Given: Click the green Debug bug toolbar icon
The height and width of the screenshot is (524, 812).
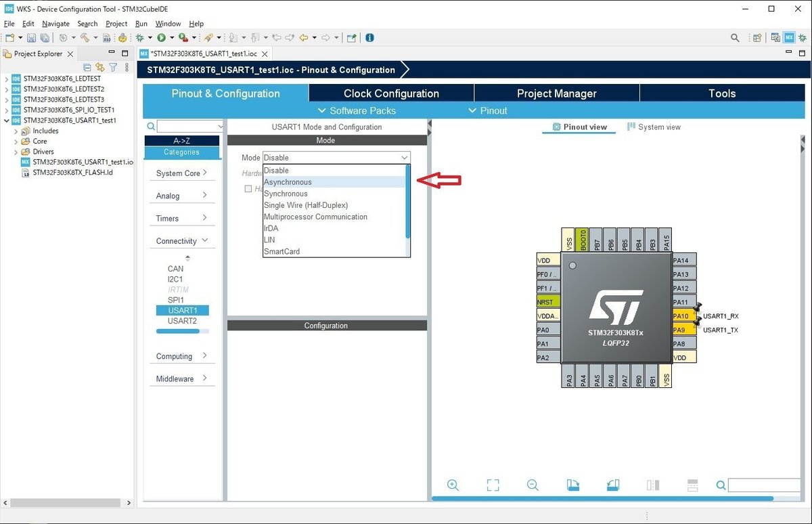Looking at the screenshot, I should (x=139, y=38).
